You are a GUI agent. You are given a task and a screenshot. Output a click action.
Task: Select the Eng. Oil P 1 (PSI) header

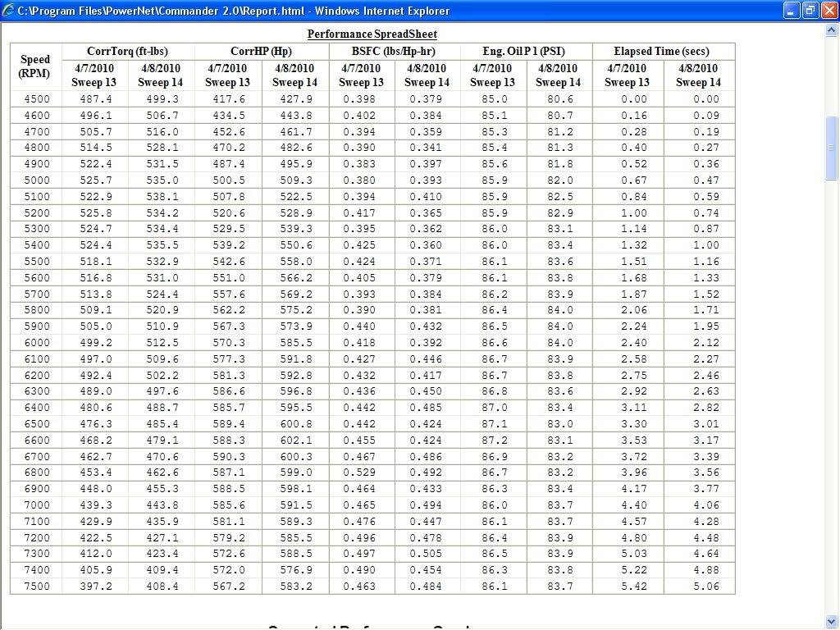(x=525, y=51)
